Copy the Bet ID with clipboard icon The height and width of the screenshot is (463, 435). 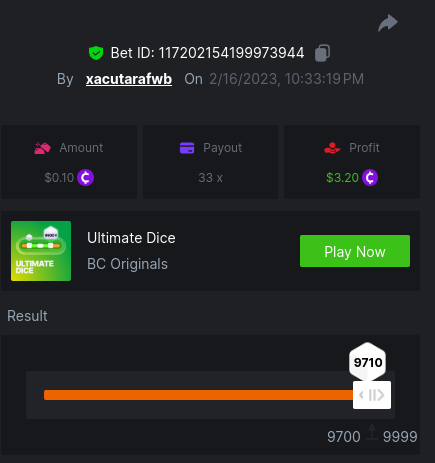tap(322, 53)
